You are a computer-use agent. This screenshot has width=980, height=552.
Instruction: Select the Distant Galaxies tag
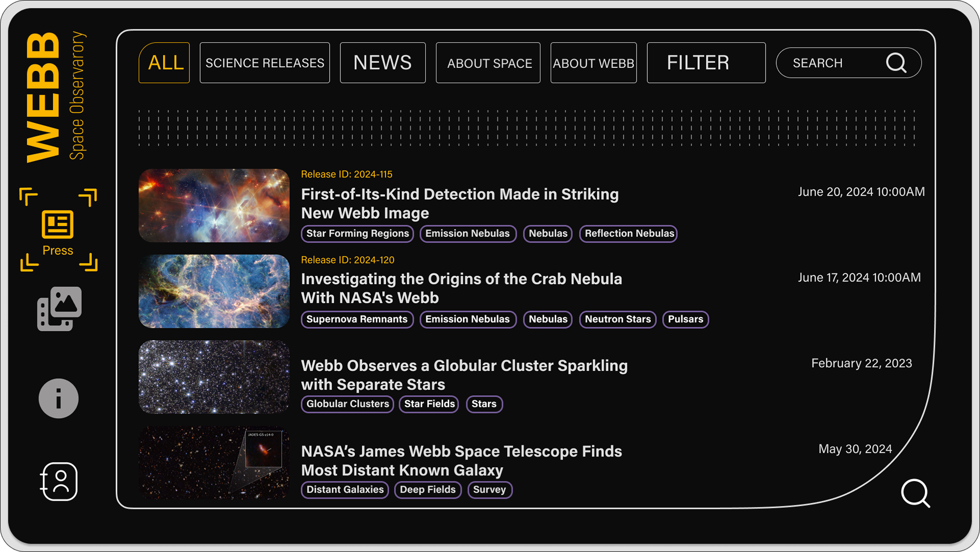[345, 490]
